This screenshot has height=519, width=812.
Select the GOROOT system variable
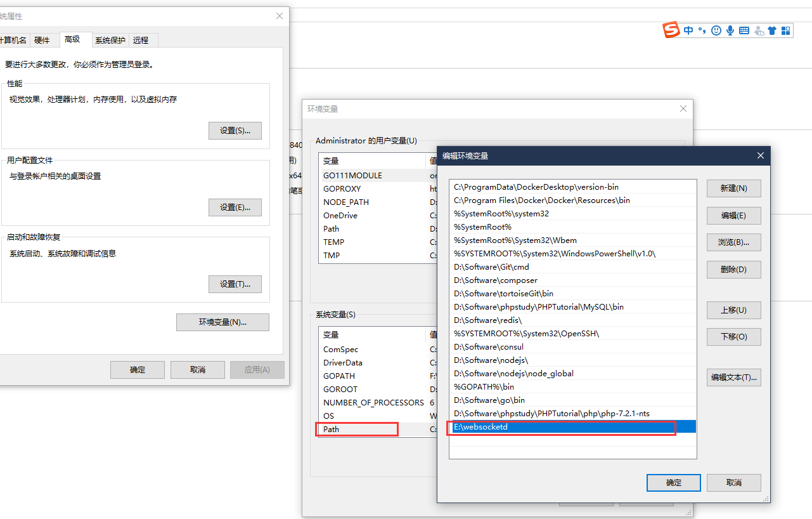(339, 389)
